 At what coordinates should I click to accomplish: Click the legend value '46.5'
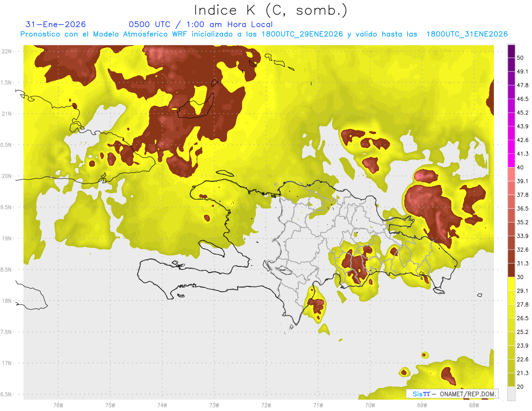[523, 99]
